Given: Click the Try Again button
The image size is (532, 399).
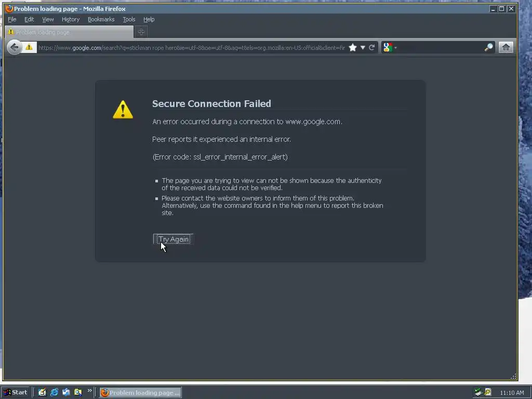Looking at the screenshot, I should coord(174,239).
